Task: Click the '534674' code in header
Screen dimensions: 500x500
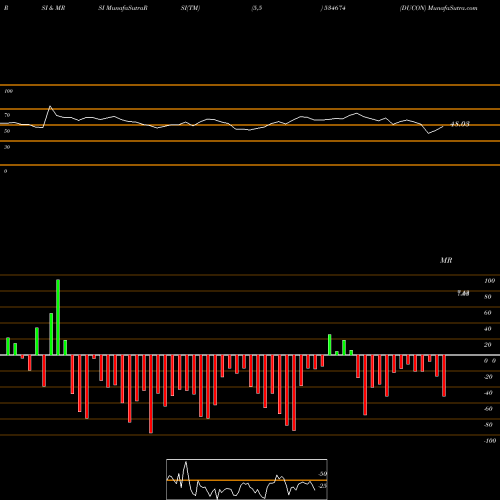Action: click(x=334, y=8)
